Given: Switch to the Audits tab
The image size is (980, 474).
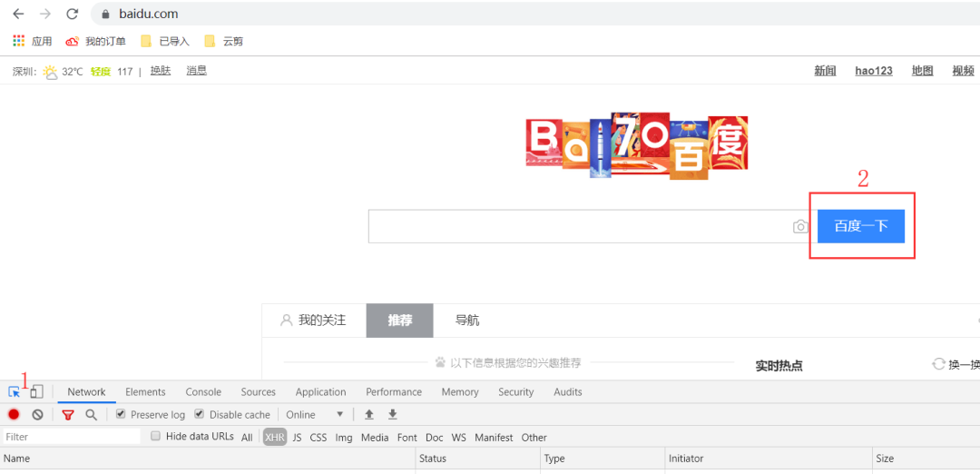Looking at the screenshot, I should 567,392.
